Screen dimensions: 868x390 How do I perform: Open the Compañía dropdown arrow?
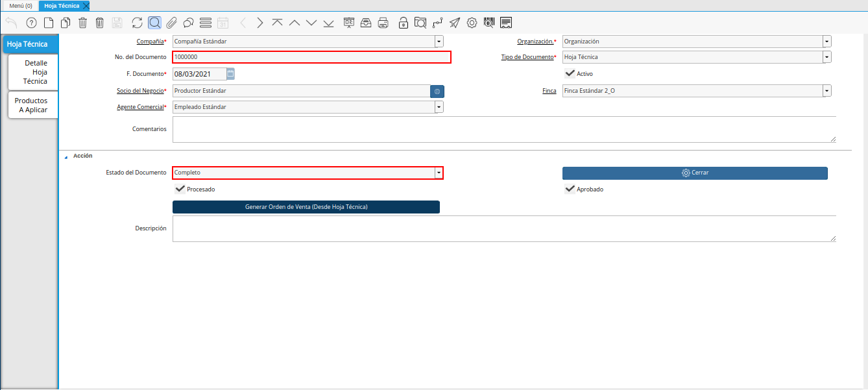point(439,42)
